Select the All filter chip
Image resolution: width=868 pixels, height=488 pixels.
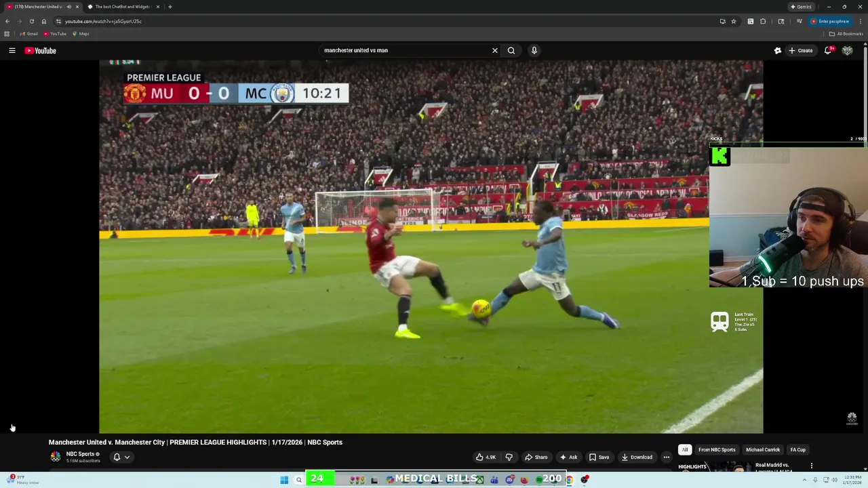tap(685, 450)
